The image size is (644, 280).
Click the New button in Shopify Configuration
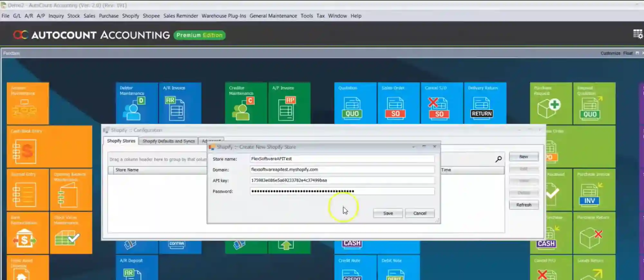524,157
